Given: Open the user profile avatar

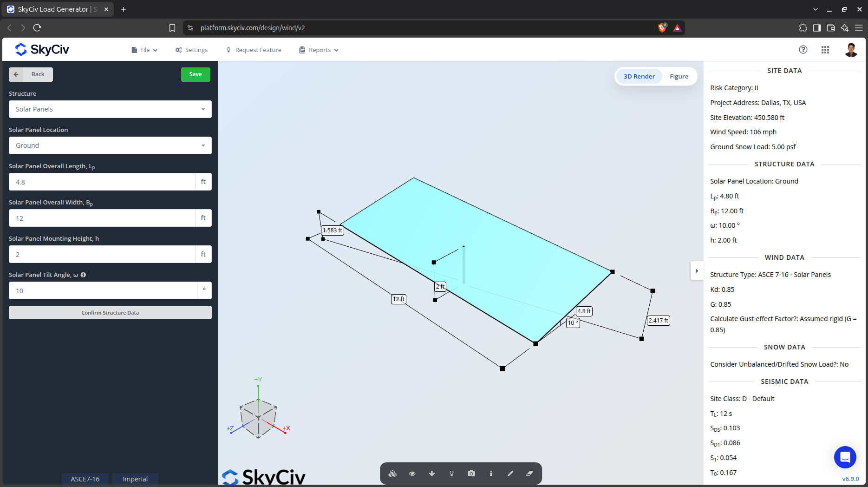Looking at the screenshot, I should [x=851, y=50].
